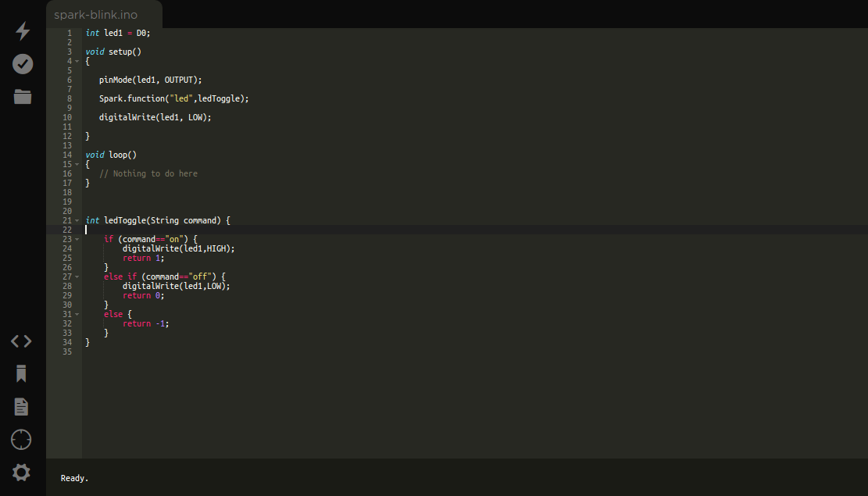
Task: Click line number 10 in the gutter
Action: click(x=67, y=117)
